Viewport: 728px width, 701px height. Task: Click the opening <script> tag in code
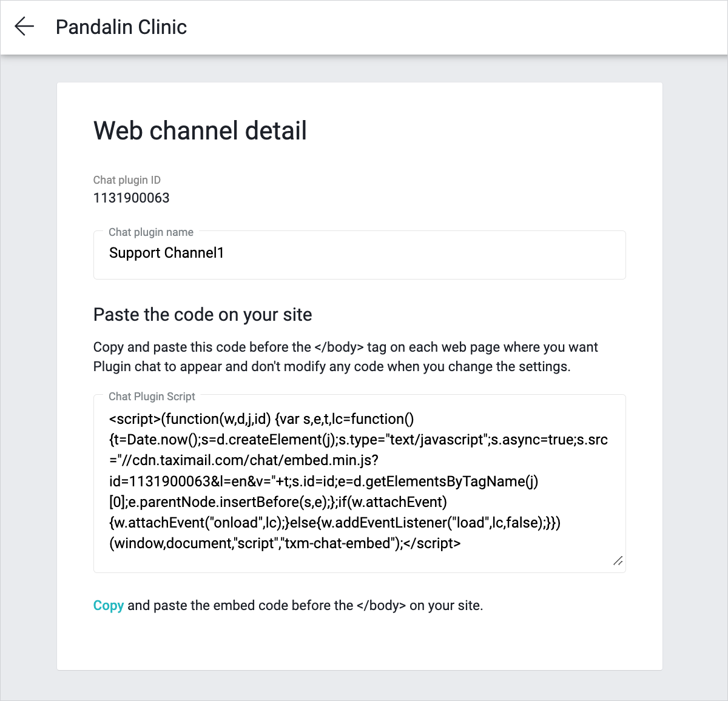pyautogui.click(x=135, y=419)
